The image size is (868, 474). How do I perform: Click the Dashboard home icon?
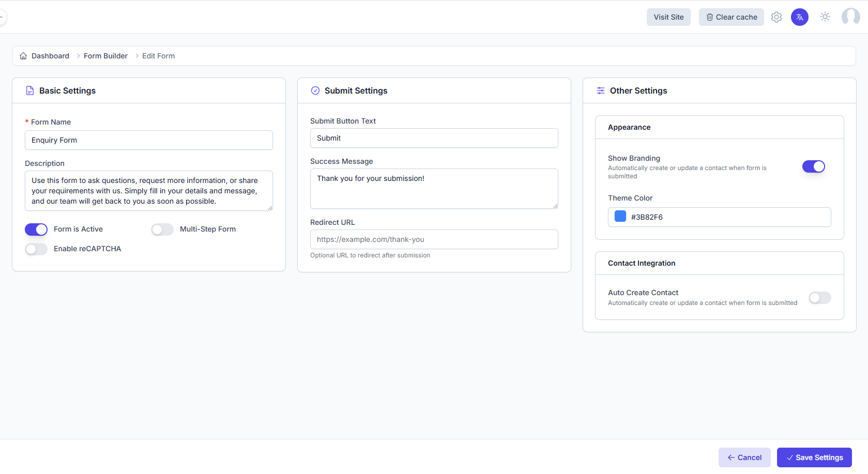[x=23, y=56]
